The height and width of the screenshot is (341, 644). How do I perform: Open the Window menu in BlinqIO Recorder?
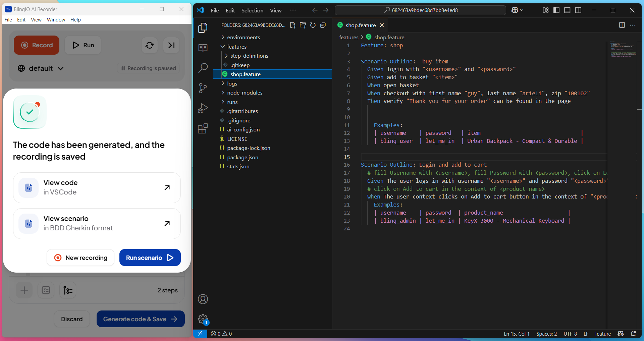tap(56, 20)
